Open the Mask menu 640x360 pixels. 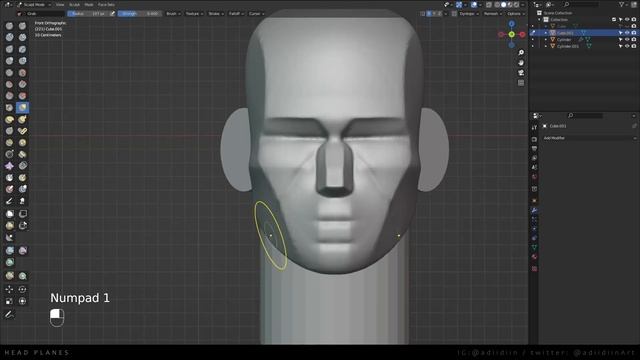89,4
